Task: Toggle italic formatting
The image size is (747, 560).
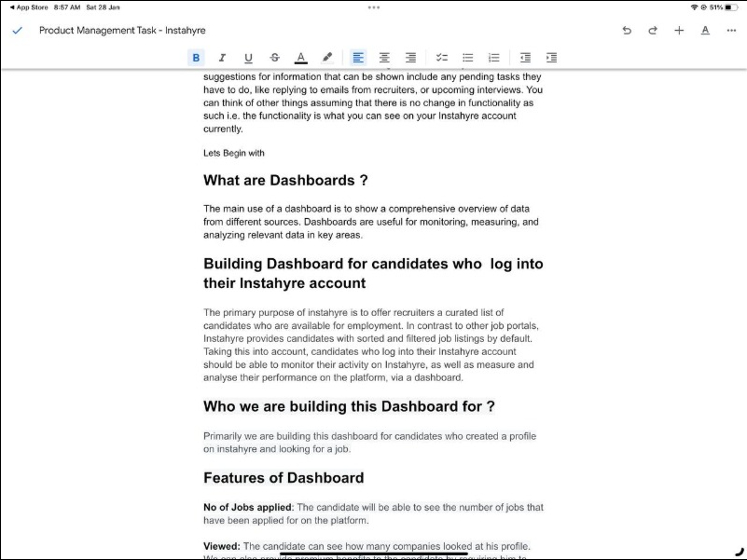Action: click(x=222, y=58)
